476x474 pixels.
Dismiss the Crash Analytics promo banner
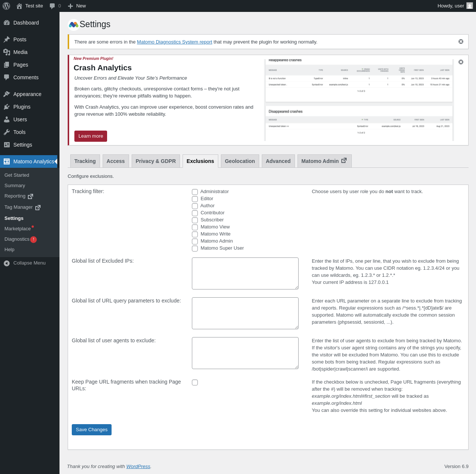tap(461, 62)
